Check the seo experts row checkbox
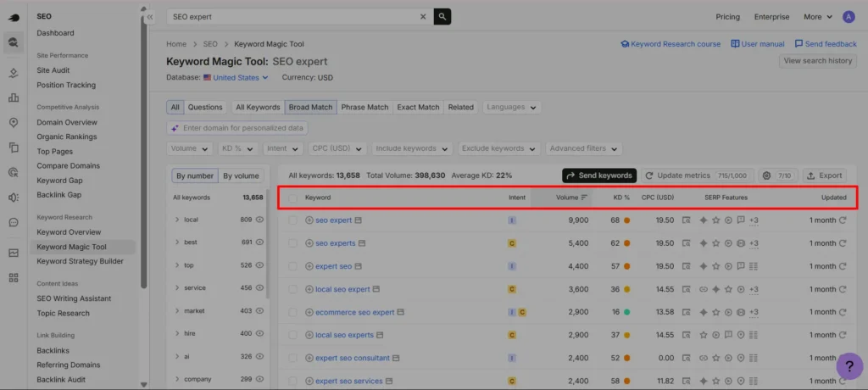This screenshot has height=390, width=868. 292,243
